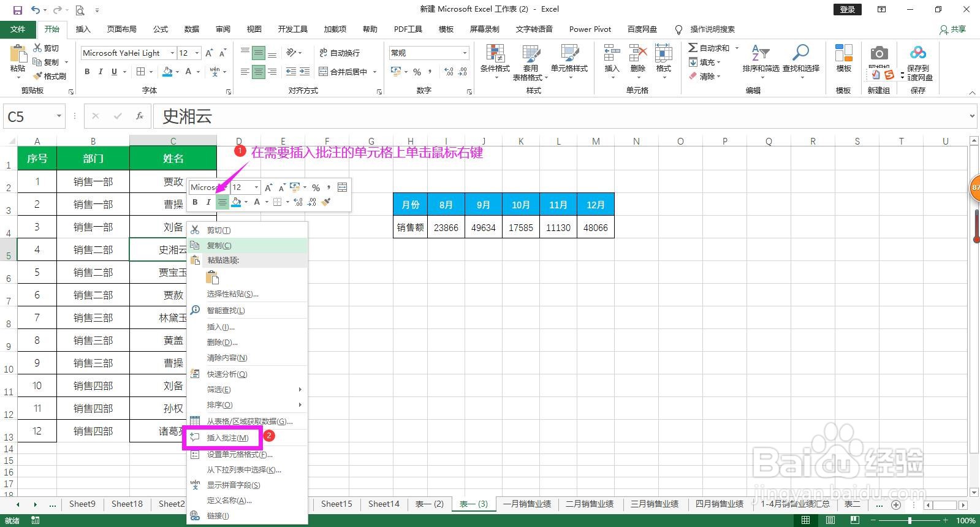Open the number format dropdown (常规)
Screen dimensions: 980x527
click(x=465, y=53)
